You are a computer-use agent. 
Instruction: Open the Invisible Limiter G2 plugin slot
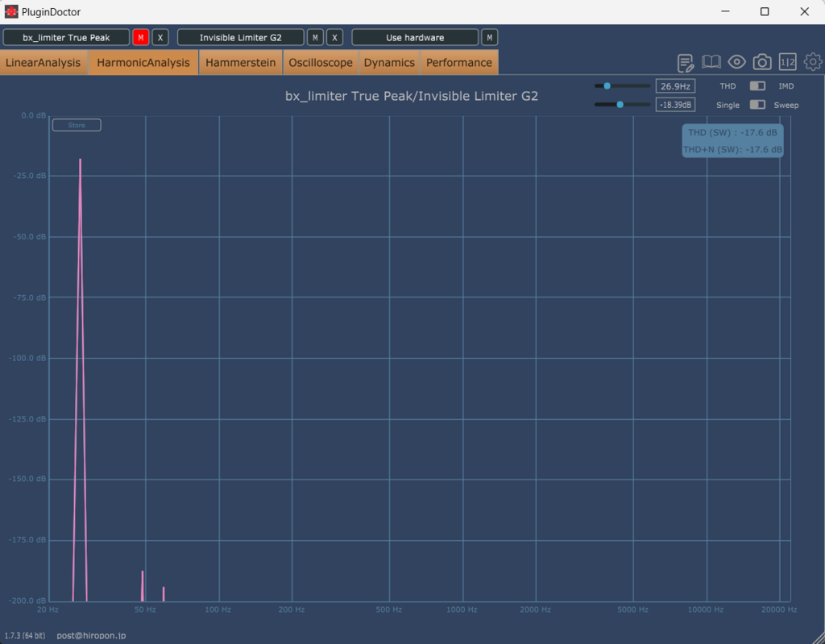tap(240, 37)
